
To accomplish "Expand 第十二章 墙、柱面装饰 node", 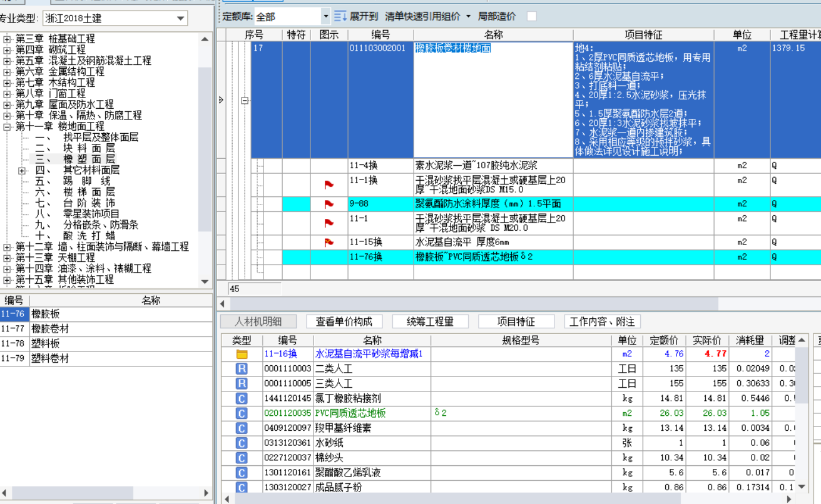I will 8,247.
